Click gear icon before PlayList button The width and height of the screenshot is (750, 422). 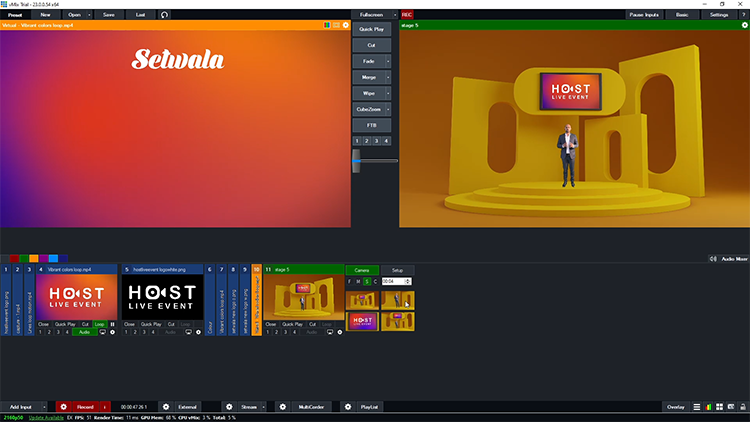click(x=347, y=407)
